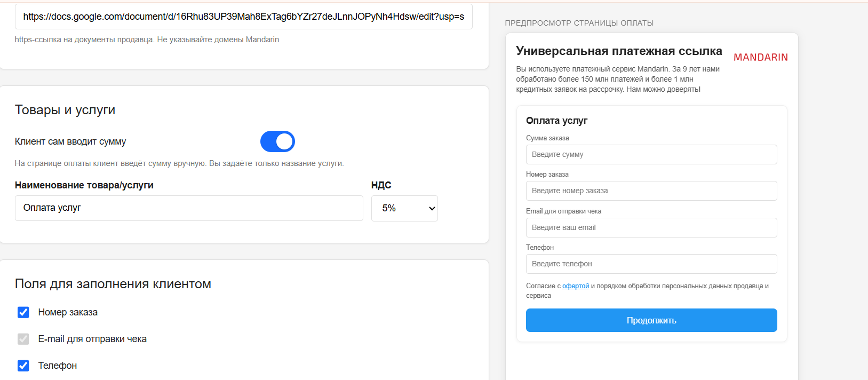This screenshot has height=380, width=868.
Task: Click the 'Телефон' checkbox label text
Action: coord(58,366)
